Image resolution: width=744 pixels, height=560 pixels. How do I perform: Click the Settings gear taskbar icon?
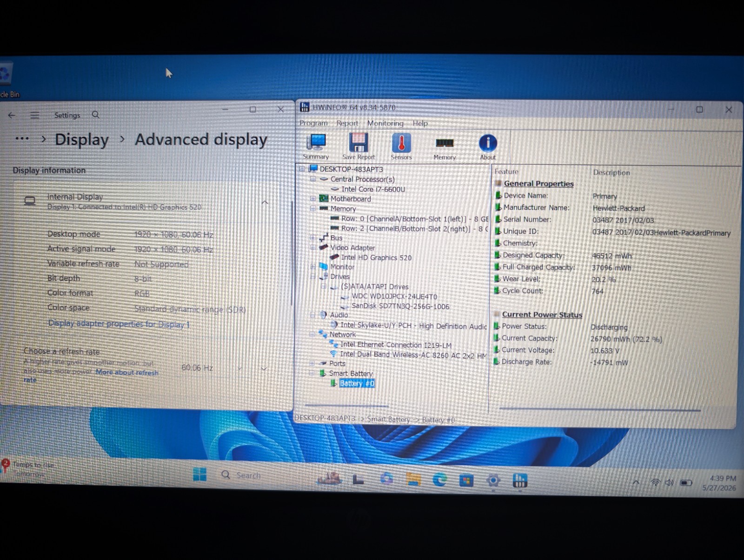tap(493, 480)
